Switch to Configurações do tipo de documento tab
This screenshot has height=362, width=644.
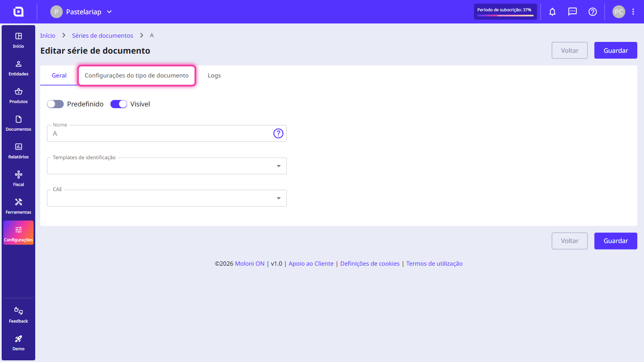coord(137,75)
